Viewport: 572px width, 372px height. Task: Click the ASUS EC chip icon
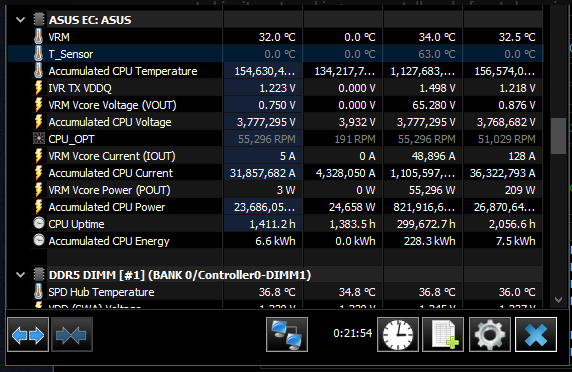click(x=38, y=20)
